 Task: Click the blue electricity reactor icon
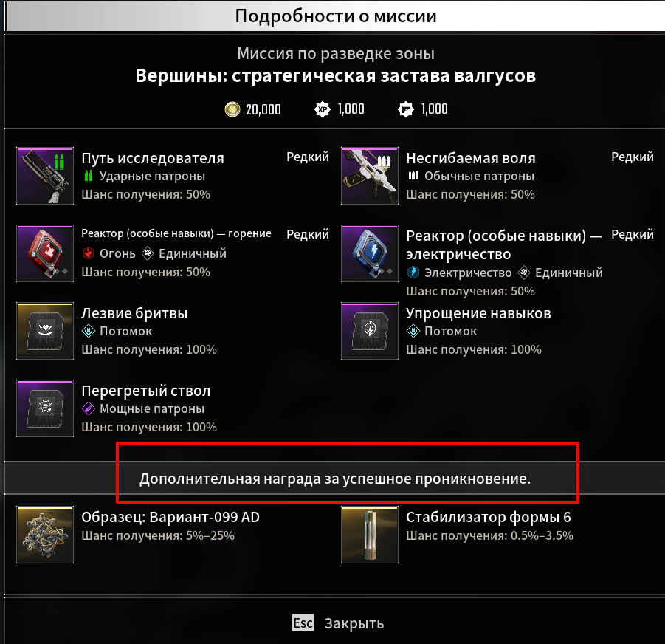pos(370,253)
